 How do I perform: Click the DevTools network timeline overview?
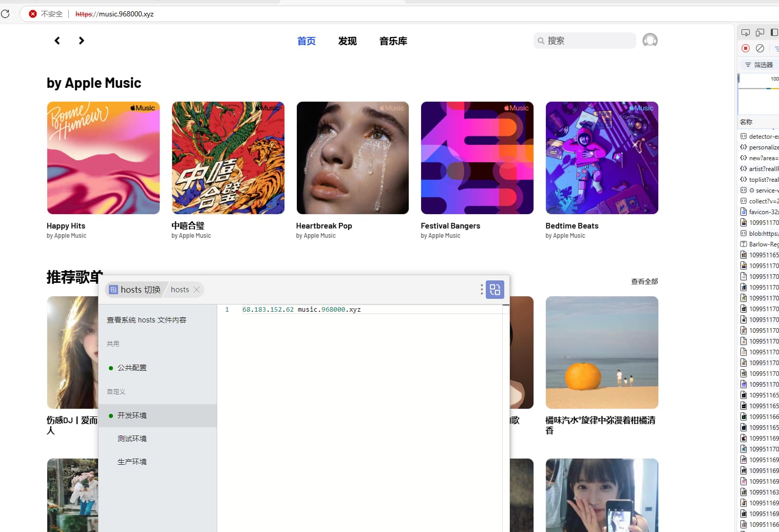(x=758, y=94)
